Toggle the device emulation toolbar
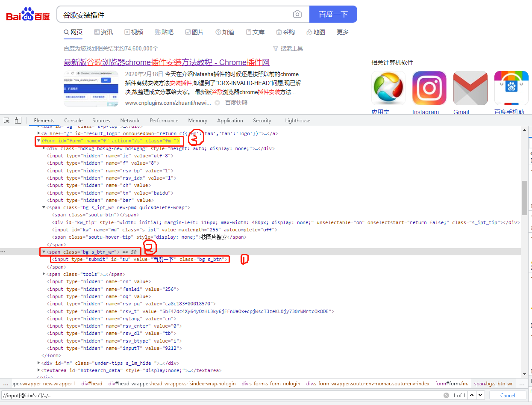The width and height of the screenshot is (532, 405). click(x=18, y=121)
